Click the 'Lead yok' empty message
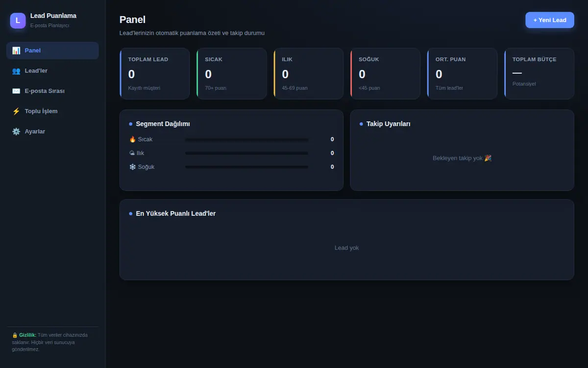Image resolution: width=588 pixels, height=368 pixels. pyautogui.click(x=347, y=248)
